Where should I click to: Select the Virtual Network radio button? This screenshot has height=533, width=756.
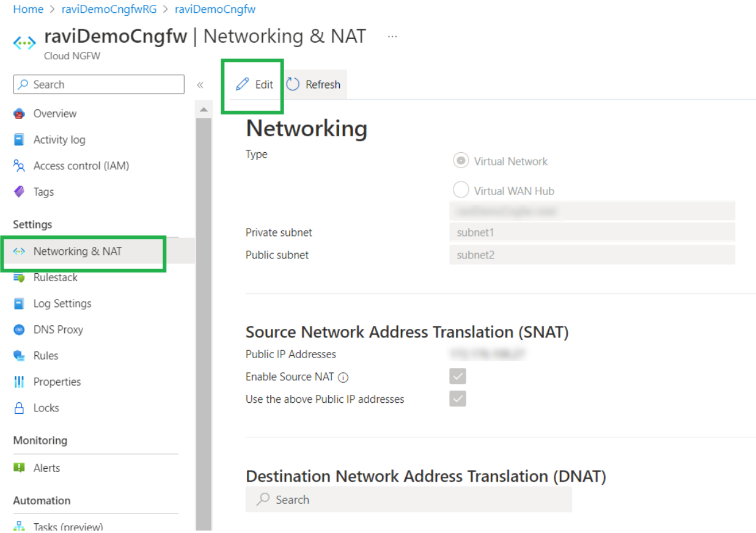pos(460,161)
